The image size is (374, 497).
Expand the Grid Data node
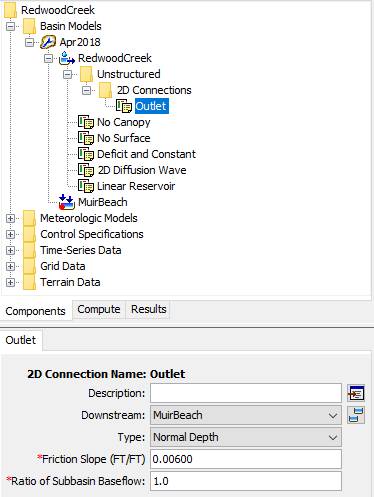(10, 266)
